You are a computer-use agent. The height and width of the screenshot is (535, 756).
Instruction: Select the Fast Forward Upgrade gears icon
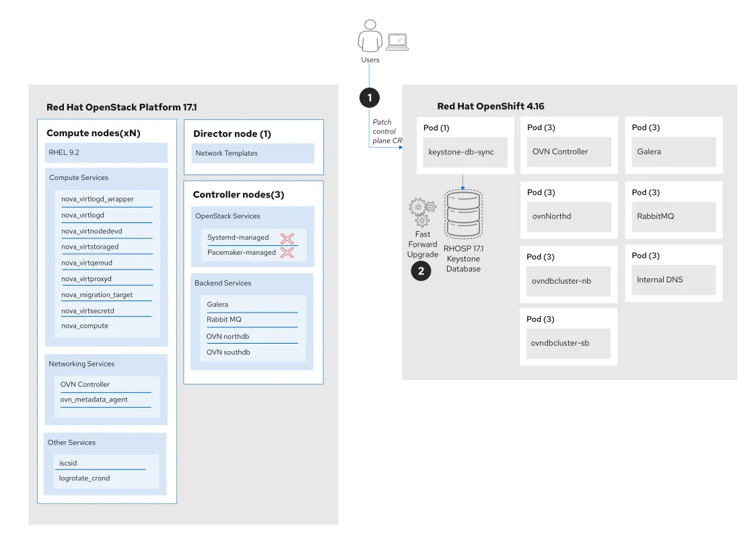pyautogui.click(x=422, y=212)
